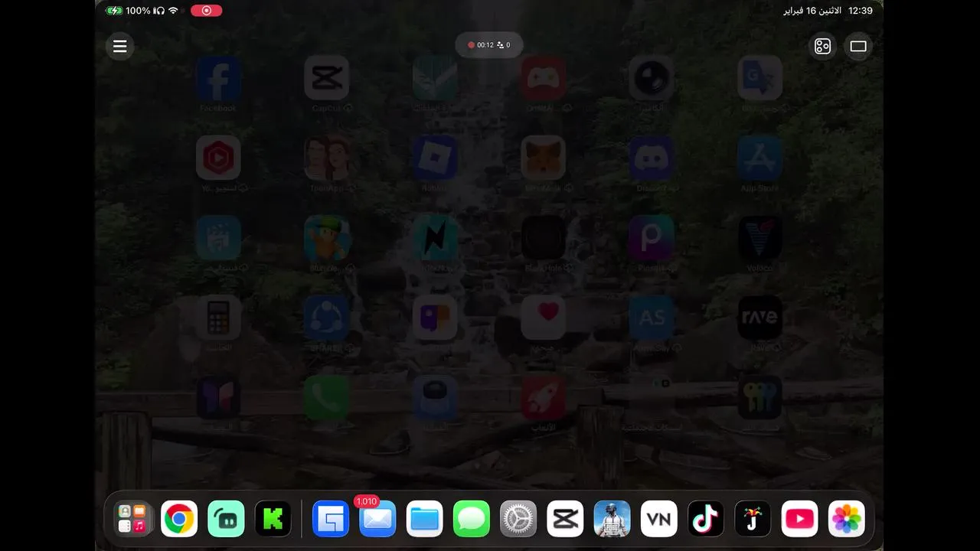
Task: Open the green Phone app
Action: [327, 397]
